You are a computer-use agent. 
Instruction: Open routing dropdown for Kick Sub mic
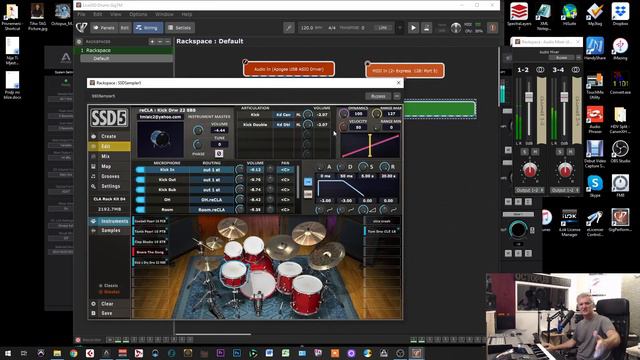pyautogui.click(x=212, y=189)
